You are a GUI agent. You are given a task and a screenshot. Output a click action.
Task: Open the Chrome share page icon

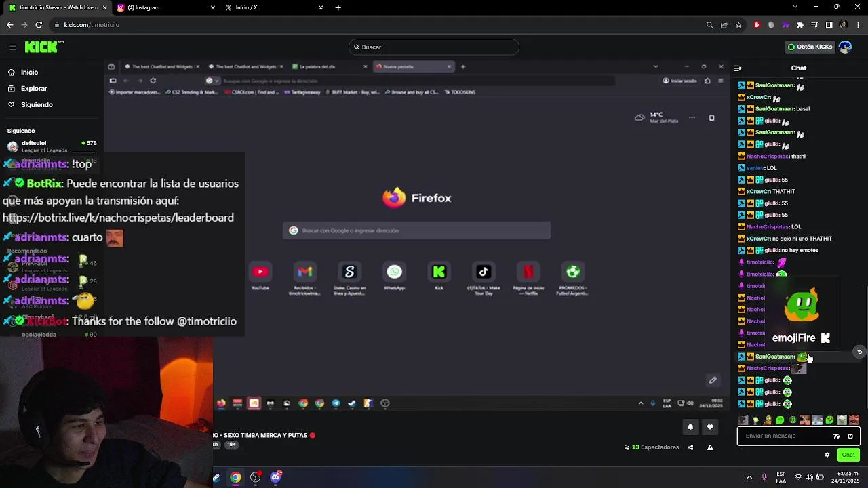[724, 25]
